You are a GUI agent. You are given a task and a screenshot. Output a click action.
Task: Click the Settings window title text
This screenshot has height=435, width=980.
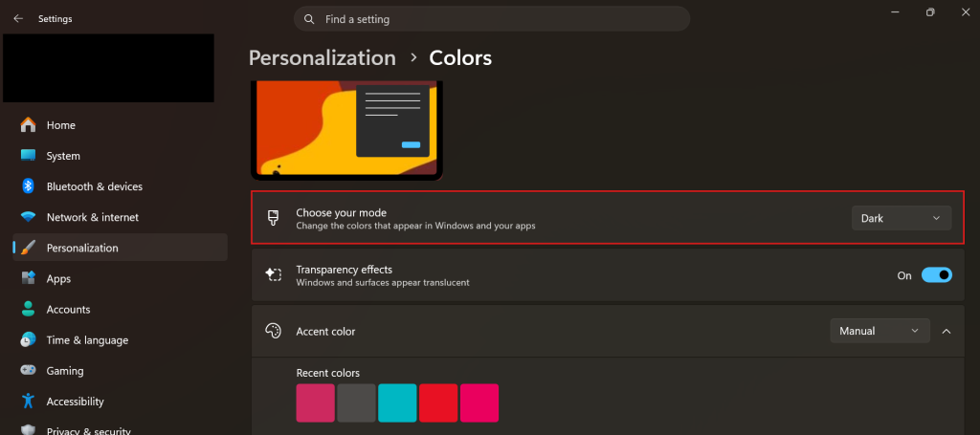(55, 19)
